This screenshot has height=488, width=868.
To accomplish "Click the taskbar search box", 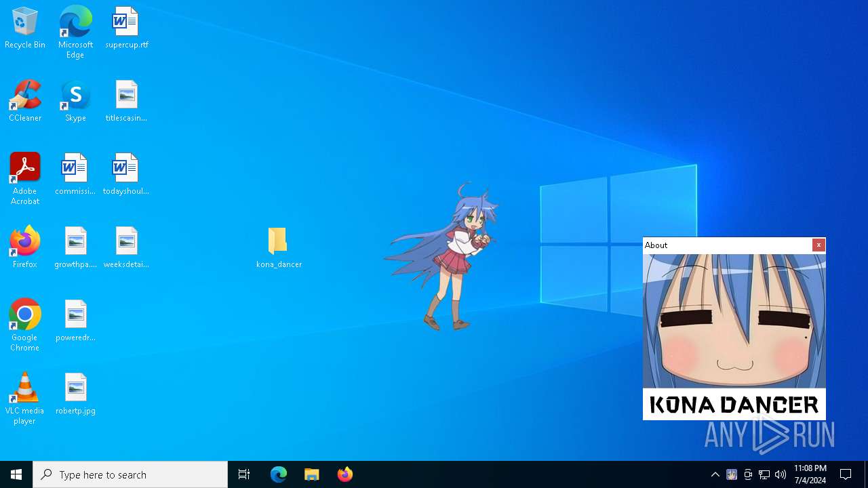I will pyautogui.click(x=130, y=474).
